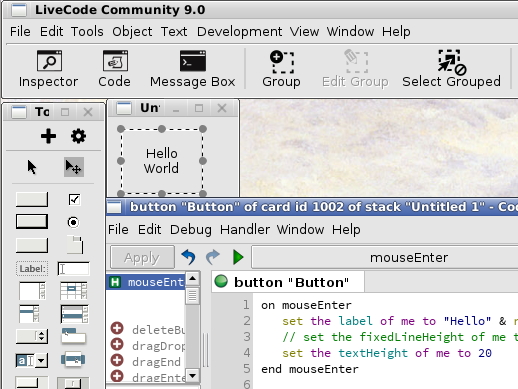Open the Inspector from the toolbar
The image size is (518, 389).
point(49,69)
